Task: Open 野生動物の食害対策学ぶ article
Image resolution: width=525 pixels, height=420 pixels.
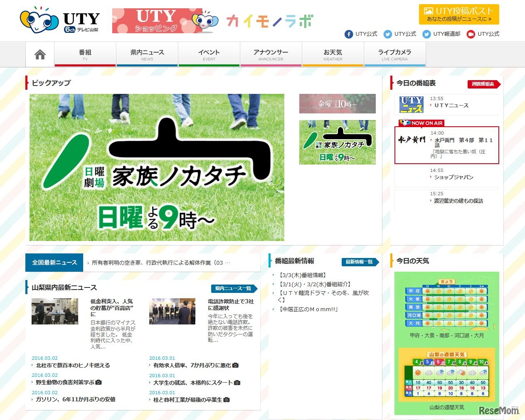Action: click(65, 382)
